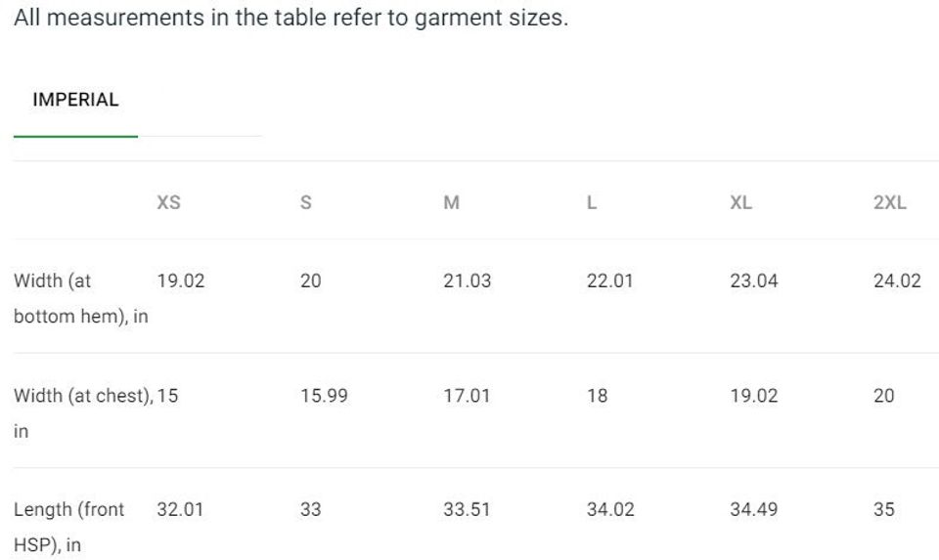Select the IMPERIAL tab
The height and width of the screenshot is (560, 939).
75,100
